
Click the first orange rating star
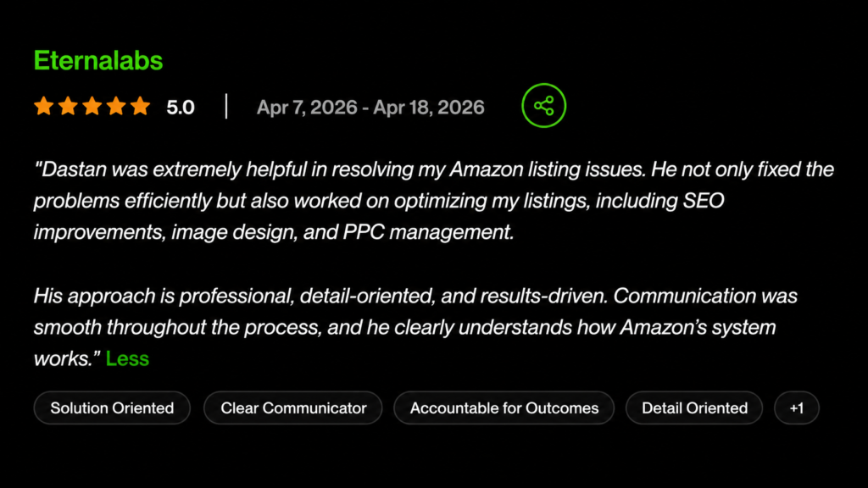point(43,107)
